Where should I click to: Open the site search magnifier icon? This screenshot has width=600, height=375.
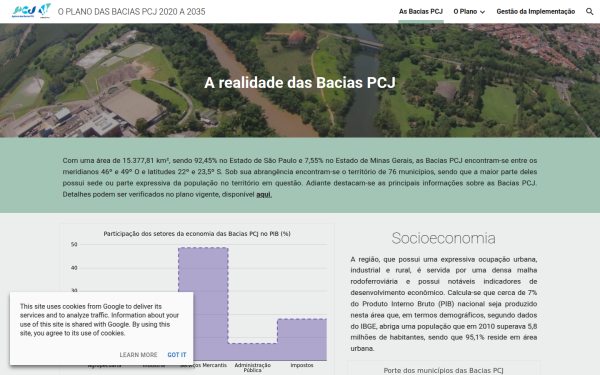[x=589, y=11]
